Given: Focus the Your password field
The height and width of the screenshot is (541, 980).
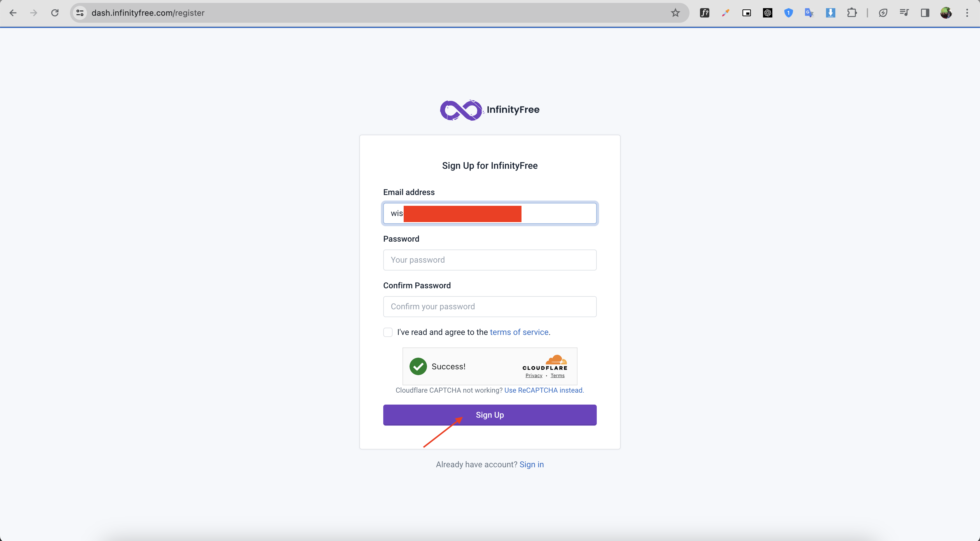Looking at the screenshot, I should point(490,260).
